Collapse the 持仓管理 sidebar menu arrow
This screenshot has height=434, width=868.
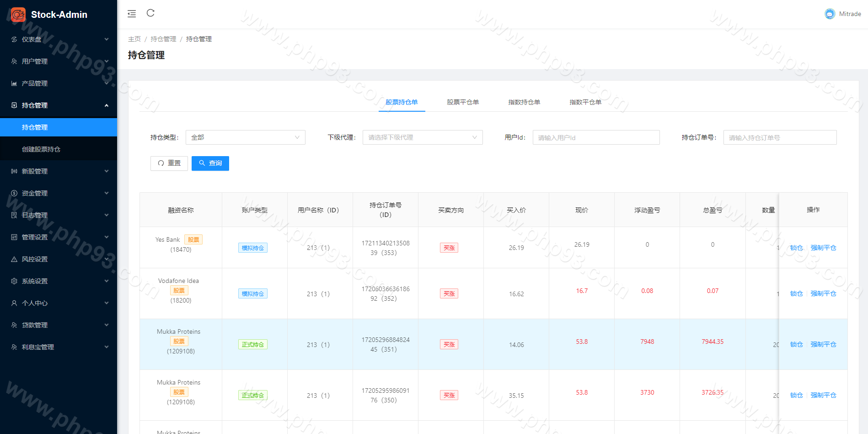pos(107,105)
